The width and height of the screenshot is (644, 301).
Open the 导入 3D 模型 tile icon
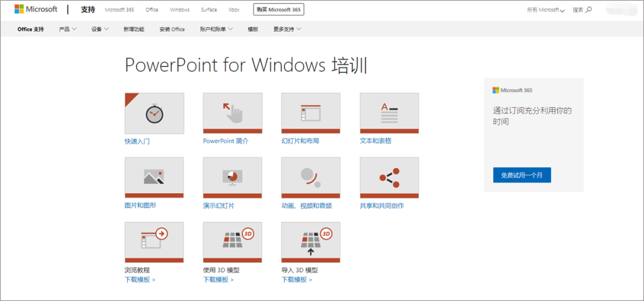click(311, 242)
